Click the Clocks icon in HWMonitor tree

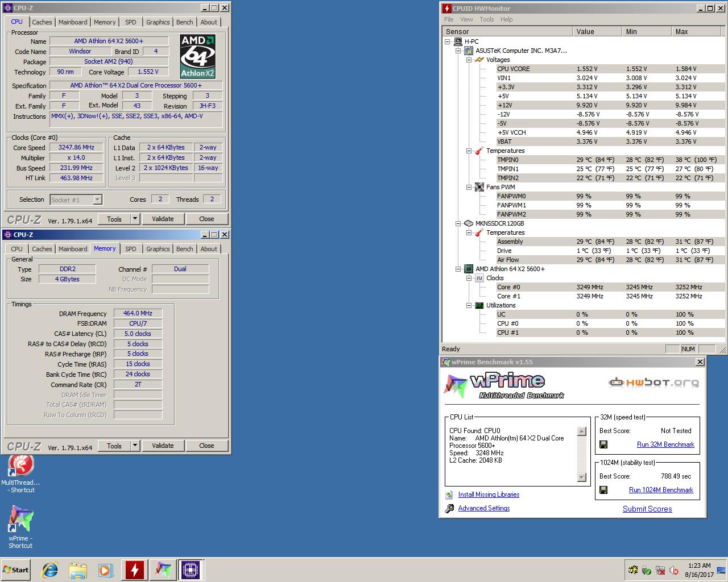[x=479, y=278]
